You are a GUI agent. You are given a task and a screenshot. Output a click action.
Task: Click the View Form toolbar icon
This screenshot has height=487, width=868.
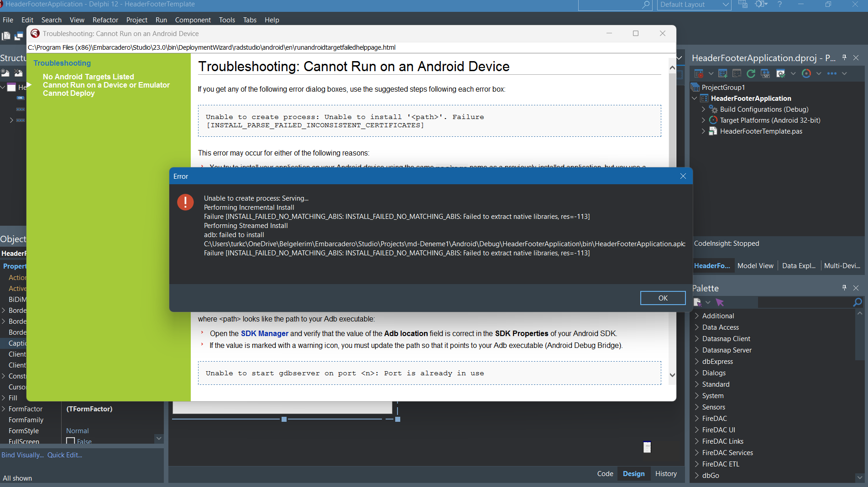(x=19, y=36)
